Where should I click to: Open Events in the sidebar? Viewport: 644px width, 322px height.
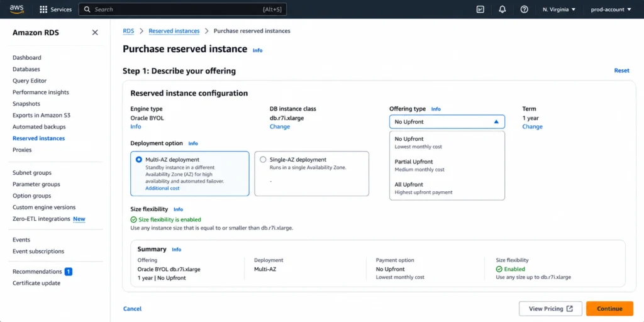click(x=21, y=240)
